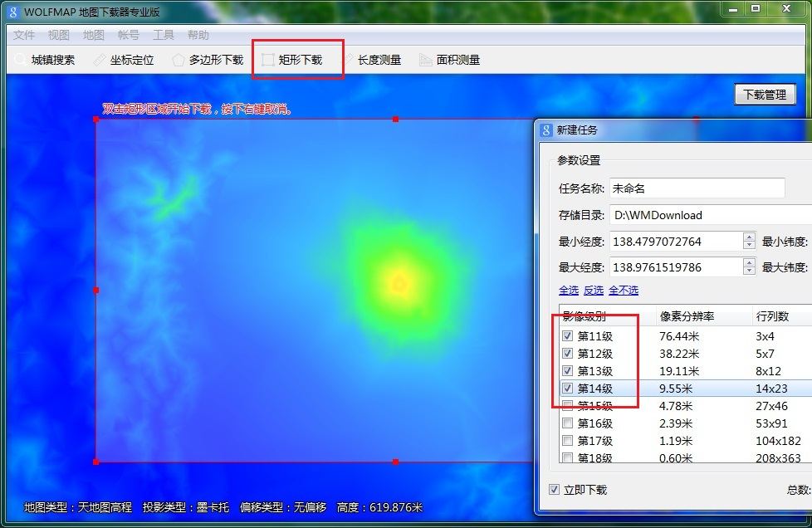Click the 下载管理 button

(765, 95)
